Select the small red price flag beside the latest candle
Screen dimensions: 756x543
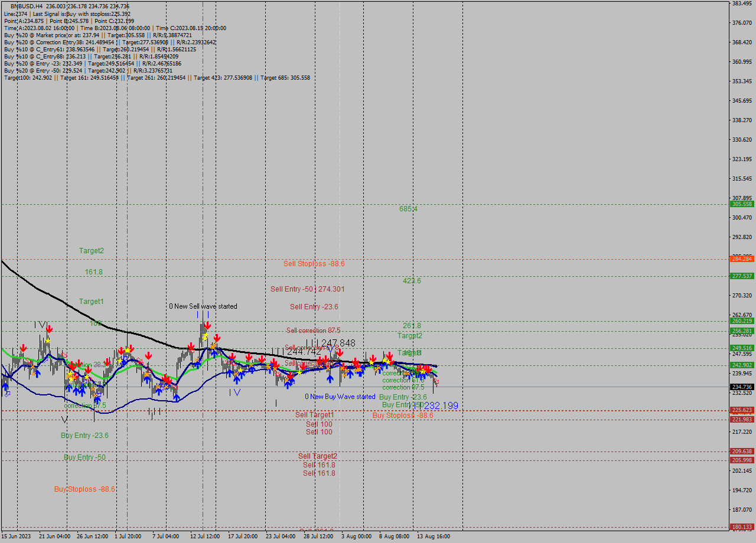point(436,381)
